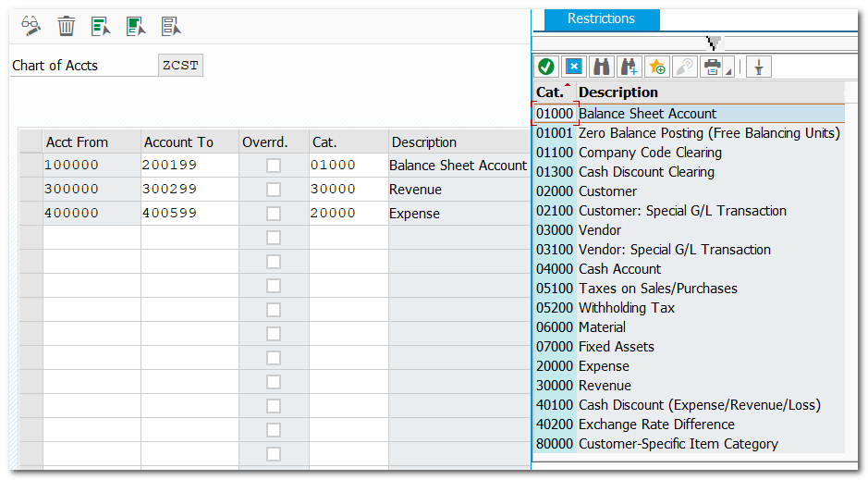The height and width of the screenshot is (480, 868).
Task: Cancel the value list with blue X
Action: 574,67
